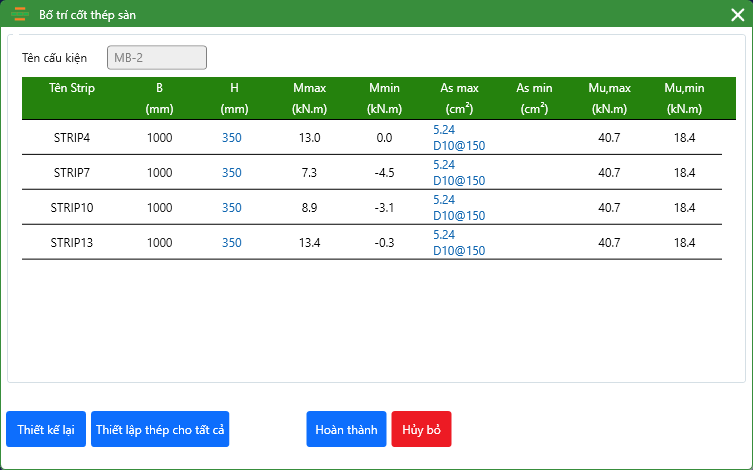Click Mu,max 40.7 in STRIP7 row
This screenshot has height=470, width=753.
(x=609, y=173)
